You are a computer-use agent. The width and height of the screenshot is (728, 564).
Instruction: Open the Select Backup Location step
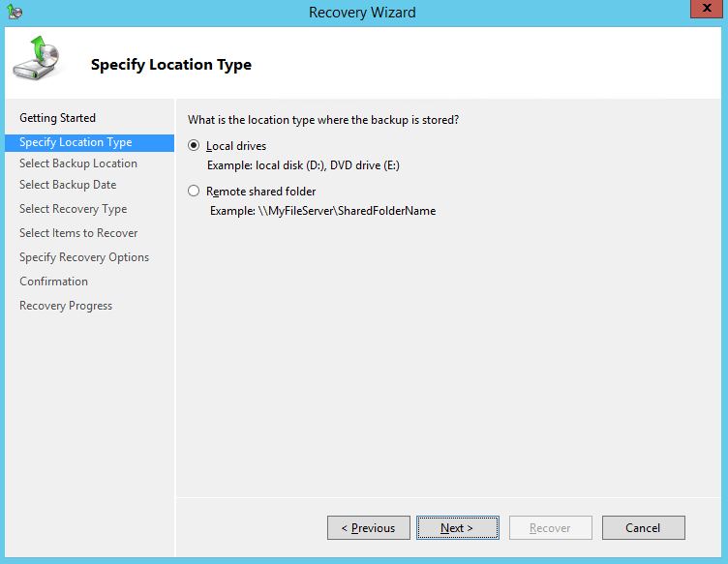tap(77, 163)
